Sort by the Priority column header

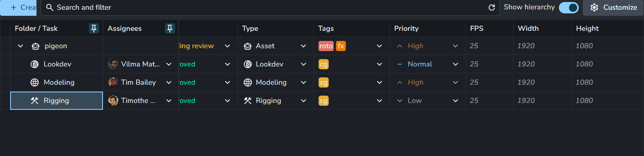click(x=406, y=28)
